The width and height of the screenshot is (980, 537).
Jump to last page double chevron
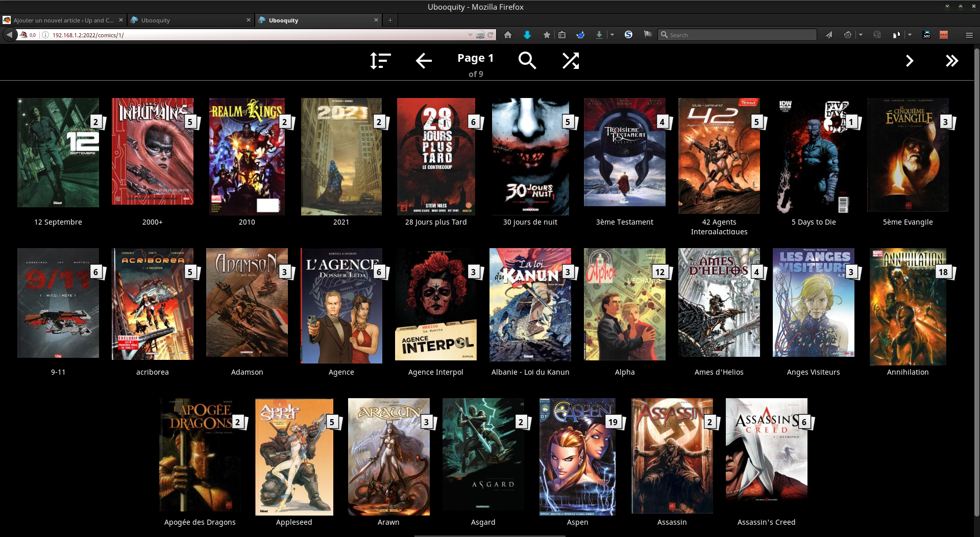[x=952, y=61]
